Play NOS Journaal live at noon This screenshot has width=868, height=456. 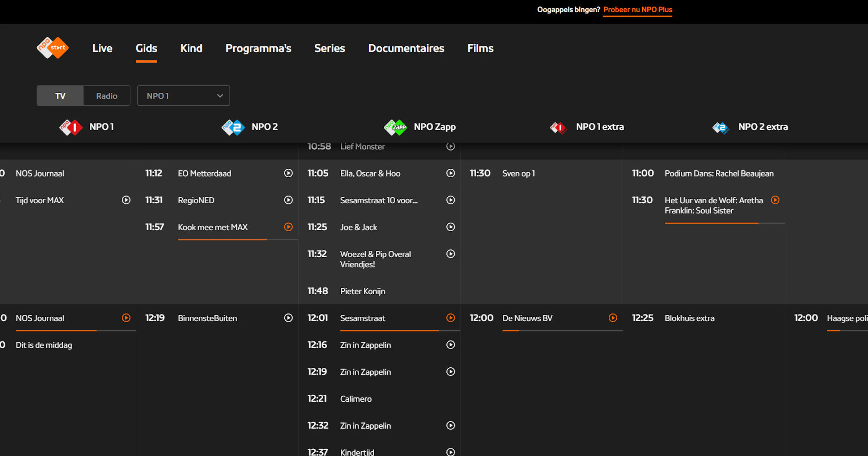click(x=126, y=318)
